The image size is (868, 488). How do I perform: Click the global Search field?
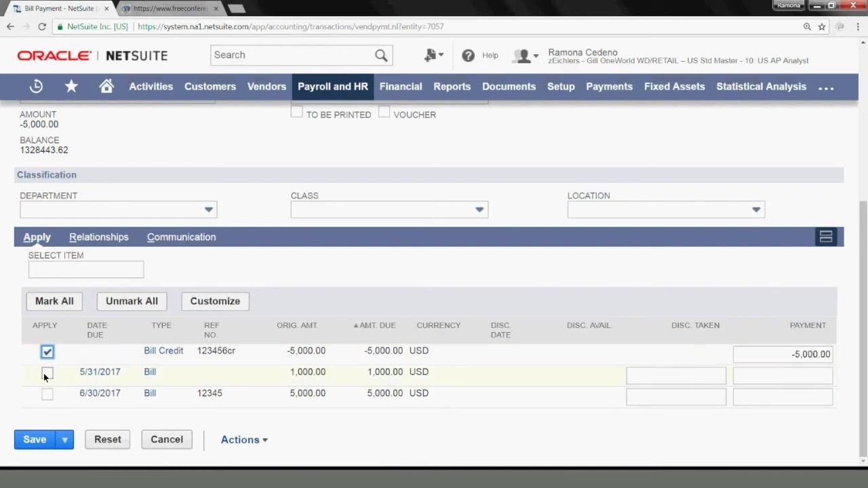(293, 56)
